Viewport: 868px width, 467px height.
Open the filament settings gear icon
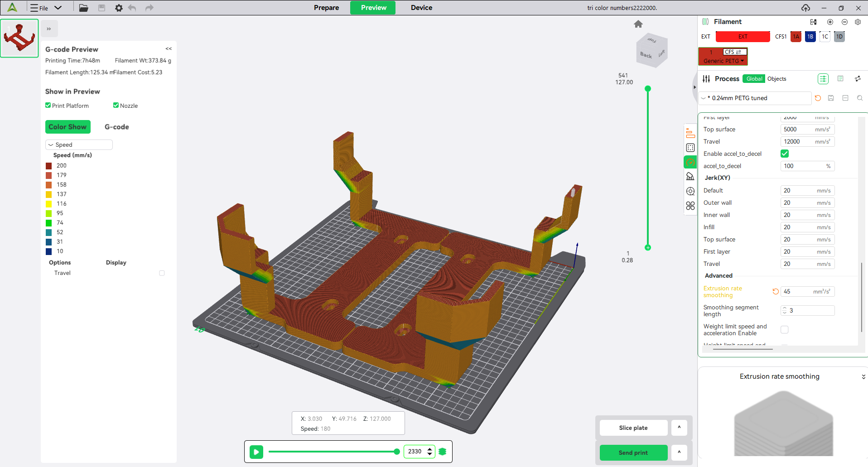point(858,22)
